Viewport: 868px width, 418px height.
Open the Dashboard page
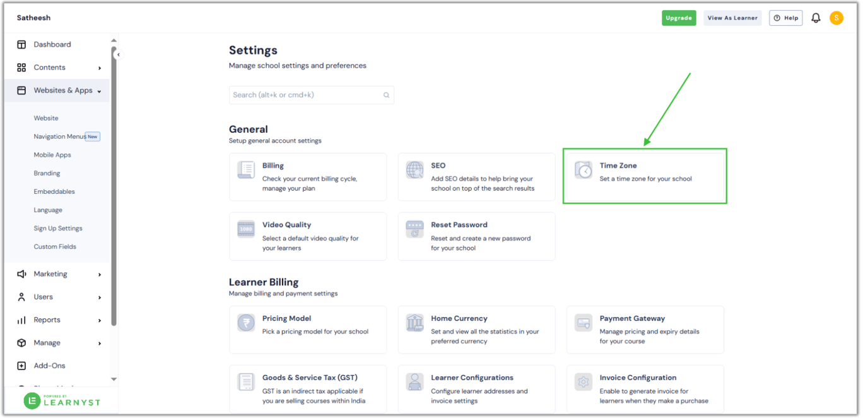pos(52,45)
